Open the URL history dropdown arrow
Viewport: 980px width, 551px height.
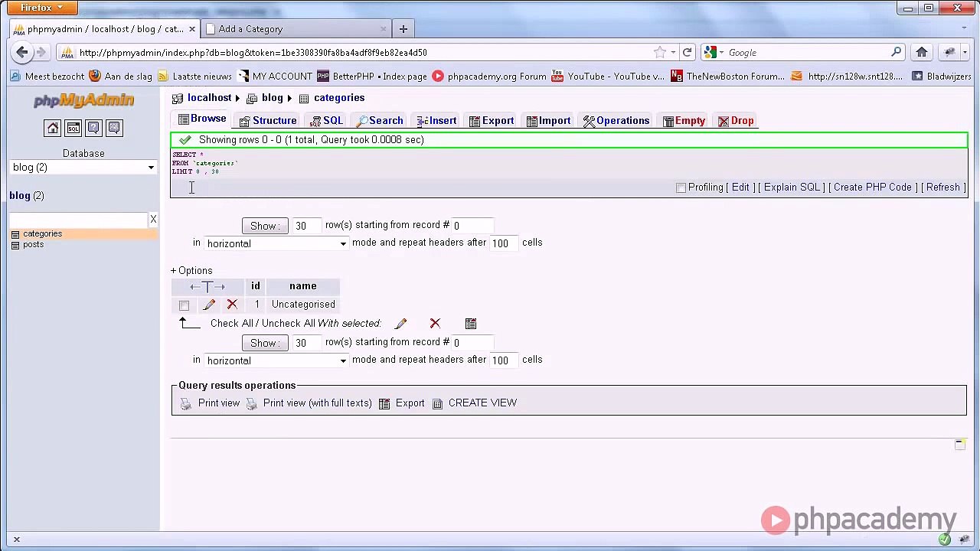pos(673,52)
